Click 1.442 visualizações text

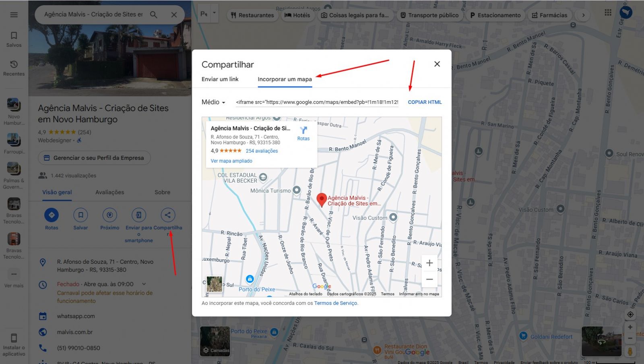click(x=73, y=176)
